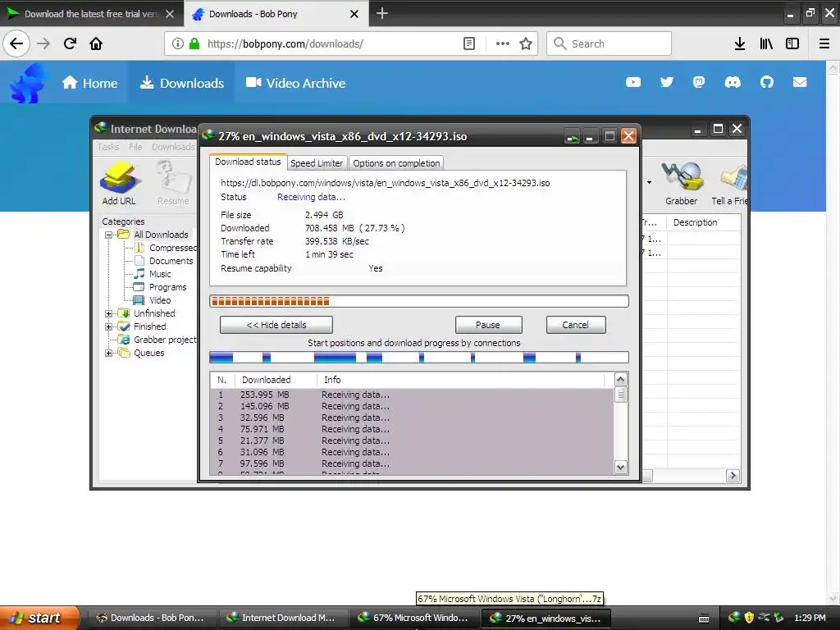Open a new Firefox tab

pos(382,13)
